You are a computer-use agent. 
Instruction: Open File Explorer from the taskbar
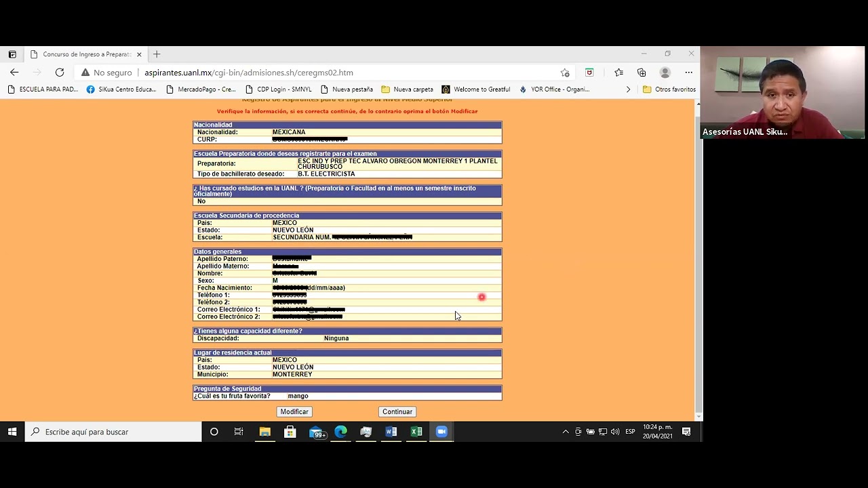(264, 432)
